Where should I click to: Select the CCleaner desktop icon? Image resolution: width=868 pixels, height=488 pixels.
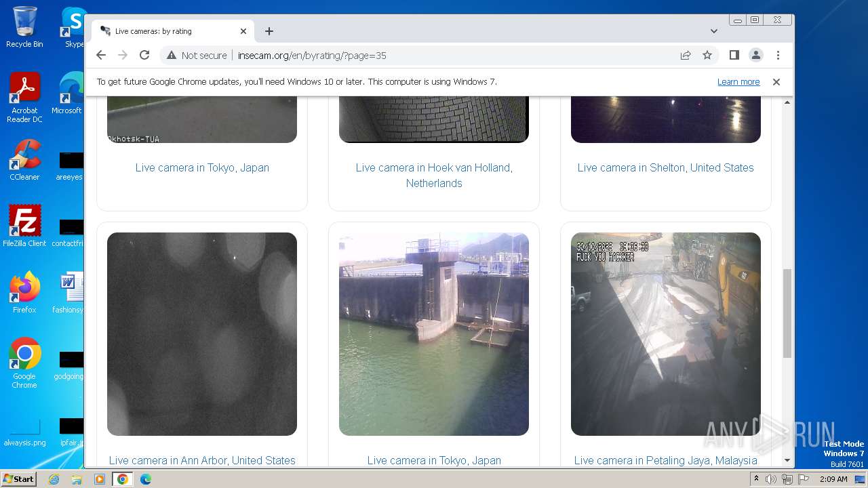pos(24,160)
